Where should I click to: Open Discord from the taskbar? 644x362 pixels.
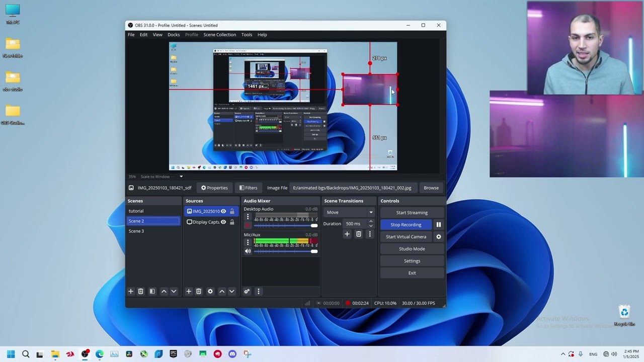click(x=232, y=354)
